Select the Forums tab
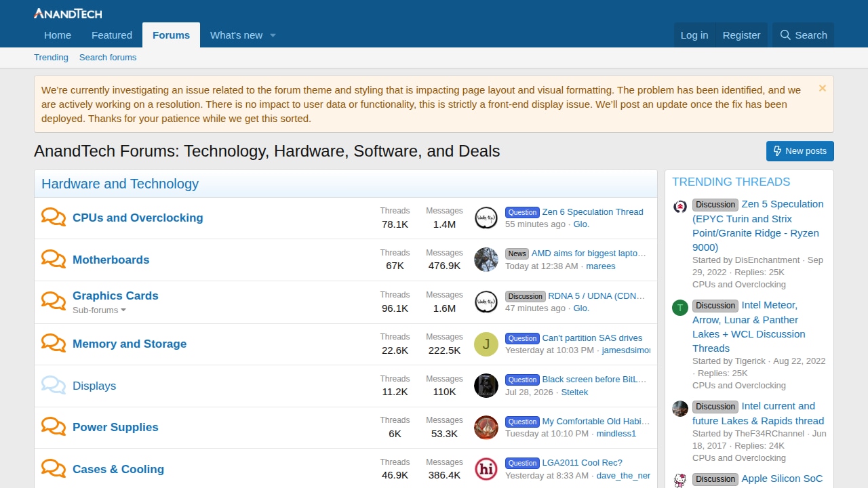Viewport: 868px width, 488px height. [x=171, y=35]
